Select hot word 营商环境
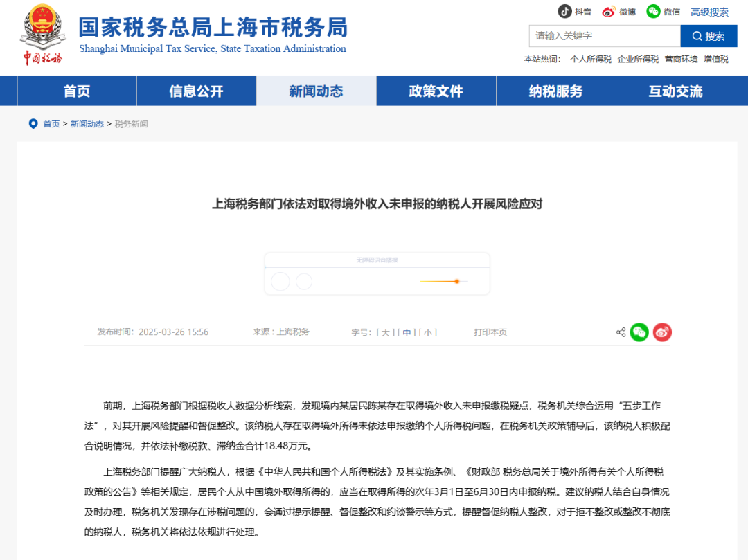 tap(682, 59)
